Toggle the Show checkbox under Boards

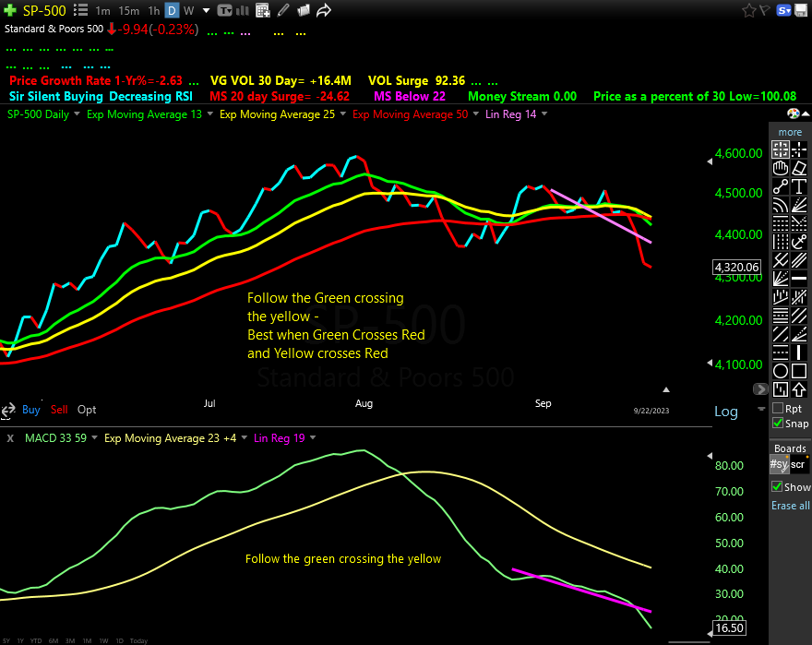(x=778, y=487)
